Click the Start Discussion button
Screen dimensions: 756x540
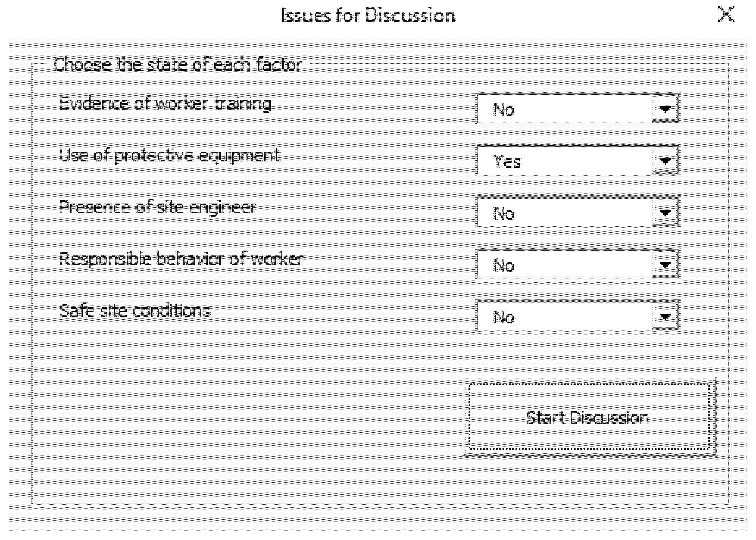(x=588, y=417)
